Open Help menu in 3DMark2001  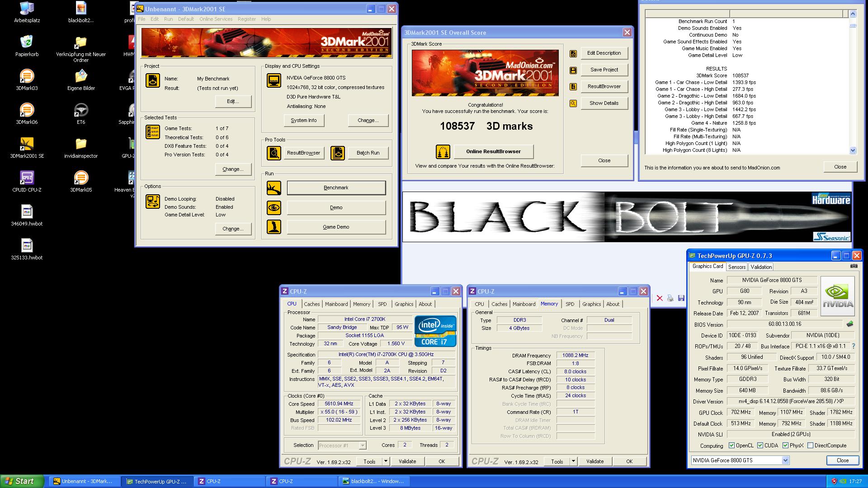(x=266, y=19)
